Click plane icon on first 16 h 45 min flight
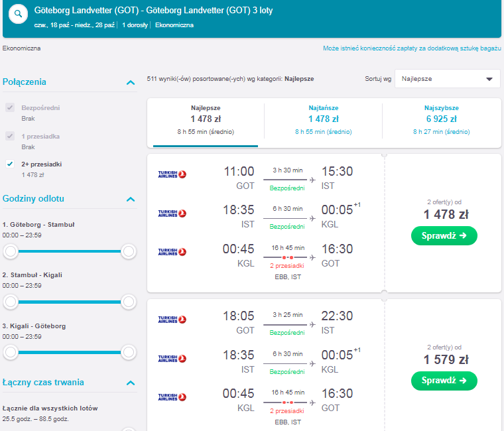The image size is (504, 431). [x=312, y=257]
